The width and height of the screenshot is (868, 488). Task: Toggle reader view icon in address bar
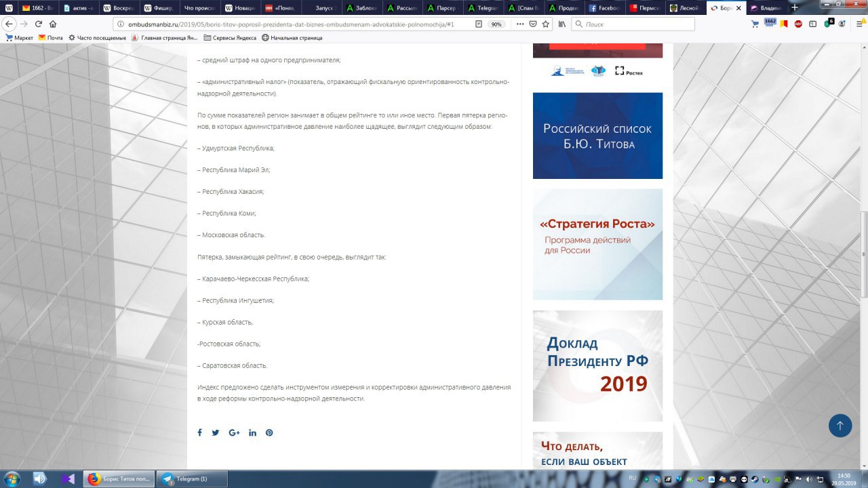[479, 24]
